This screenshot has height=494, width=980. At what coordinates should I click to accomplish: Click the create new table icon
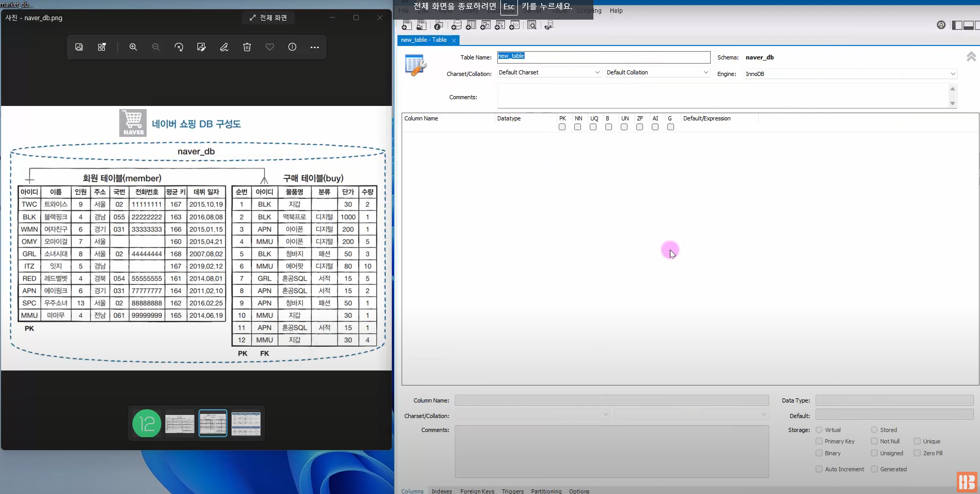pyautogui.click(x=471, y=25)
